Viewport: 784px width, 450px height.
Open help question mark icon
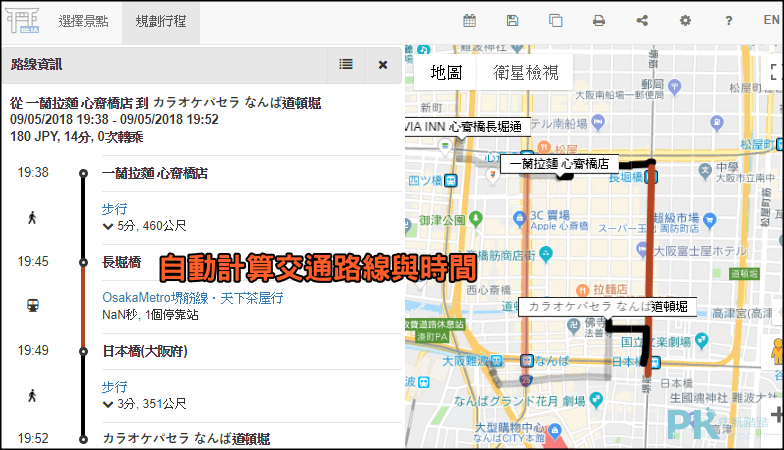pyautogui.click(x=728, y=20)
